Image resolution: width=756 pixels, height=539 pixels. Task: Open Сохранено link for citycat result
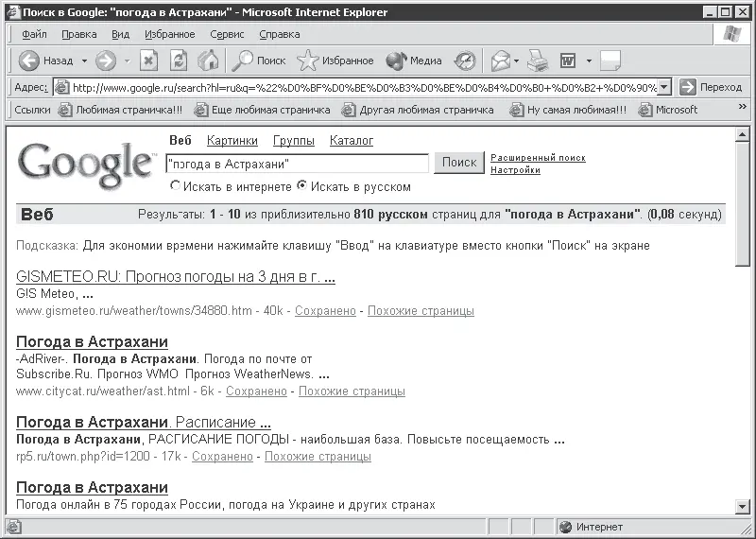pos(256,391)
